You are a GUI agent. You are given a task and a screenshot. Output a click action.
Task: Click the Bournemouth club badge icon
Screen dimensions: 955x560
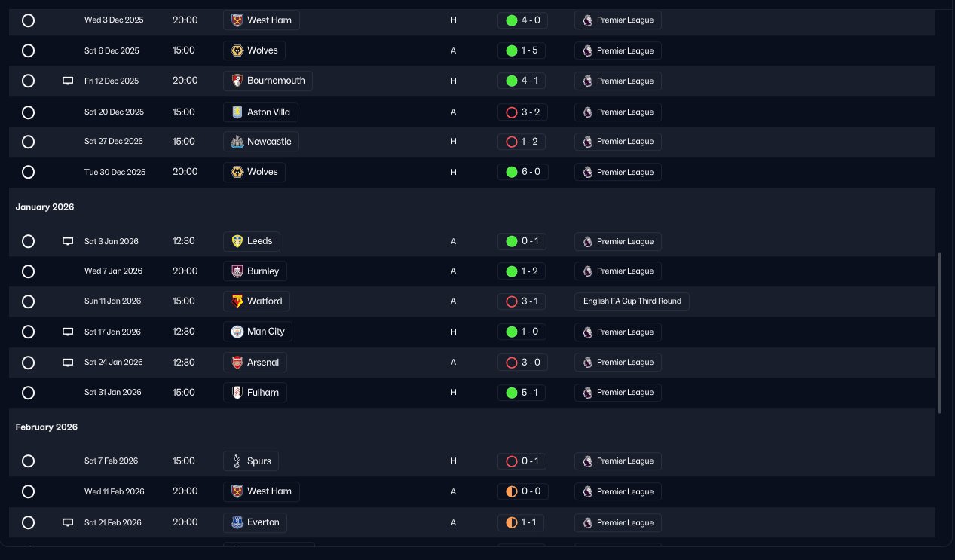pos(237,81)
